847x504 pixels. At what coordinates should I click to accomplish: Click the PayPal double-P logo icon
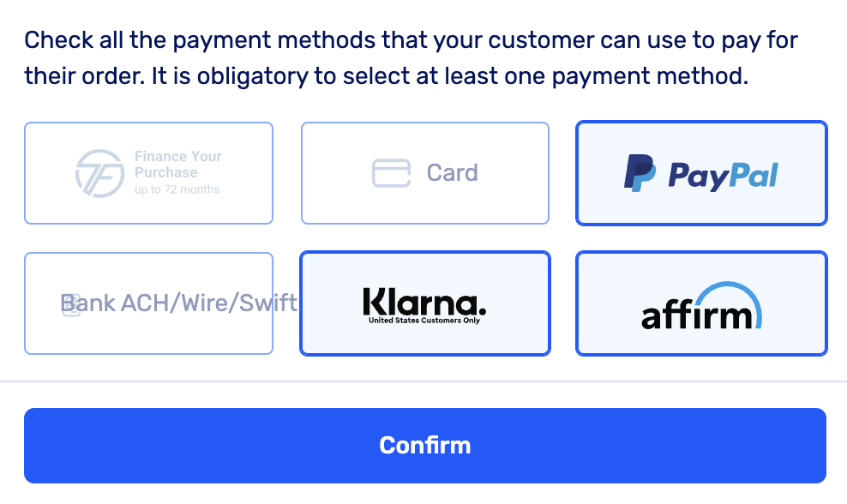(x=640, y=173)
